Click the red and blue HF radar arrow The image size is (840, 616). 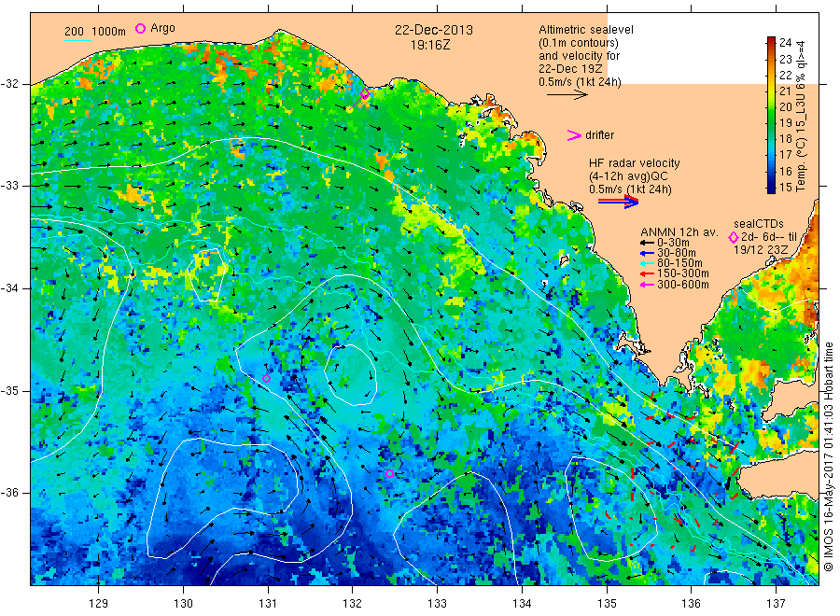click(618, 202)
